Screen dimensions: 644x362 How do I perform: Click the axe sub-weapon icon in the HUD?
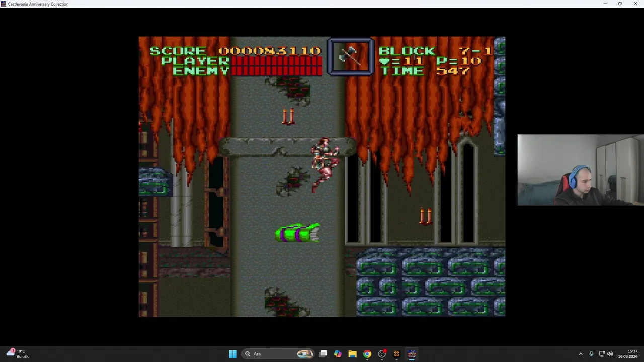(350, 57)
